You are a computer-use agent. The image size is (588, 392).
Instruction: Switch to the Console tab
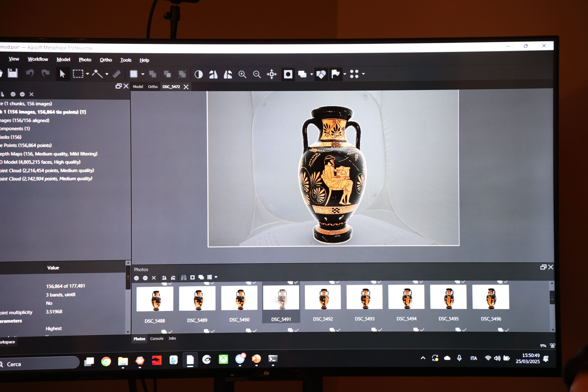[157, 338]
